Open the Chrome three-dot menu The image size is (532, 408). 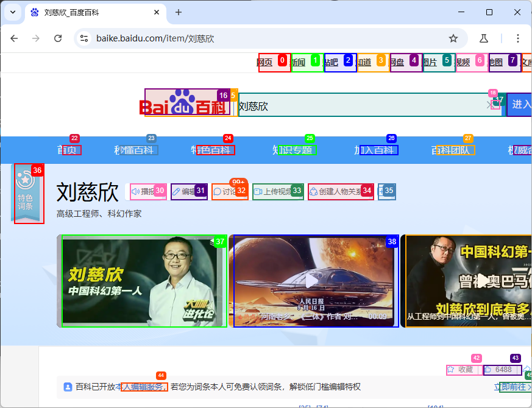point(518,38)
